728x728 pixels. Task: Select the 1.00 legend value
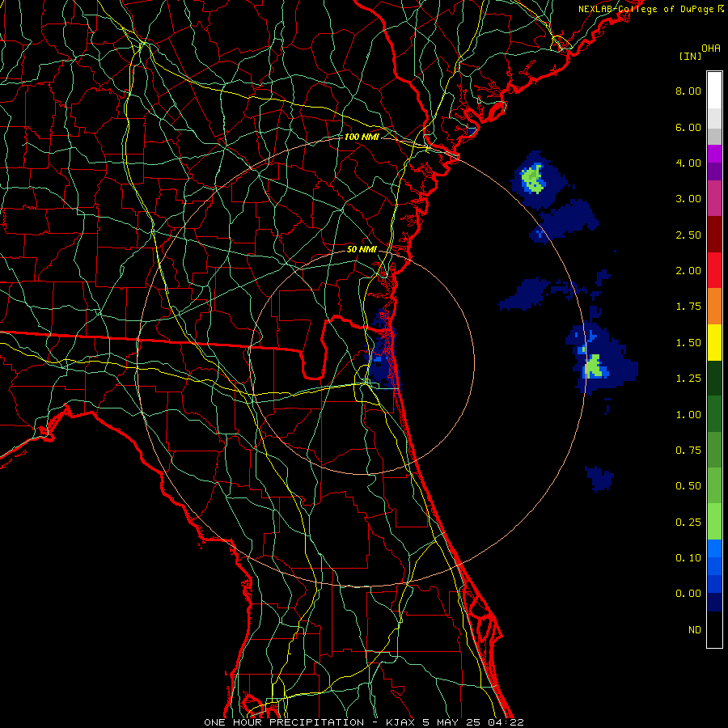(688, 415)
